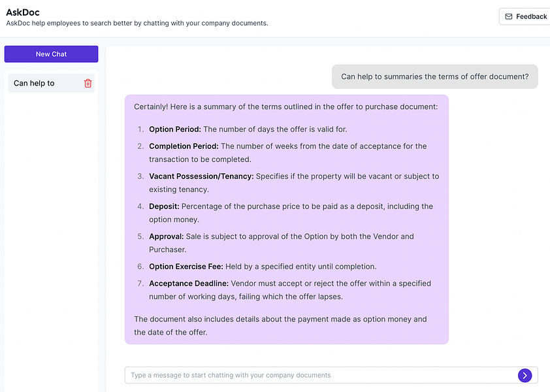Delete the "Can help to" chat
This screenshot has height=392, width=550.
coord(88,83)
